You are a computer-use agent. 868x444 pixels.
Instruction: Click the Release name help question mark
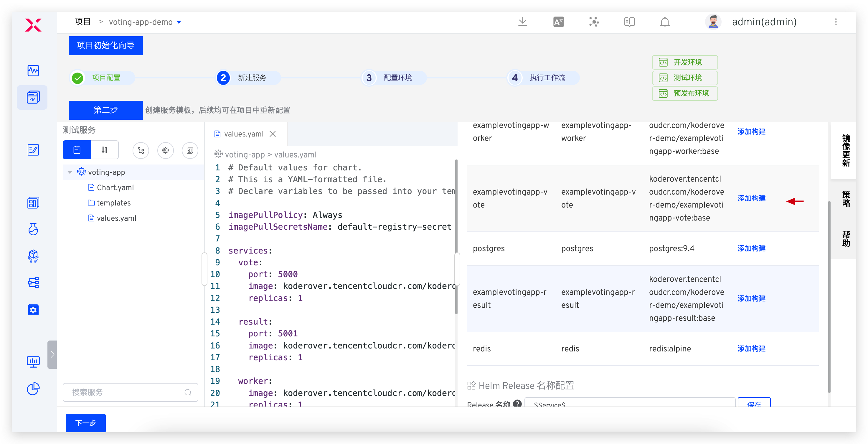518,403
